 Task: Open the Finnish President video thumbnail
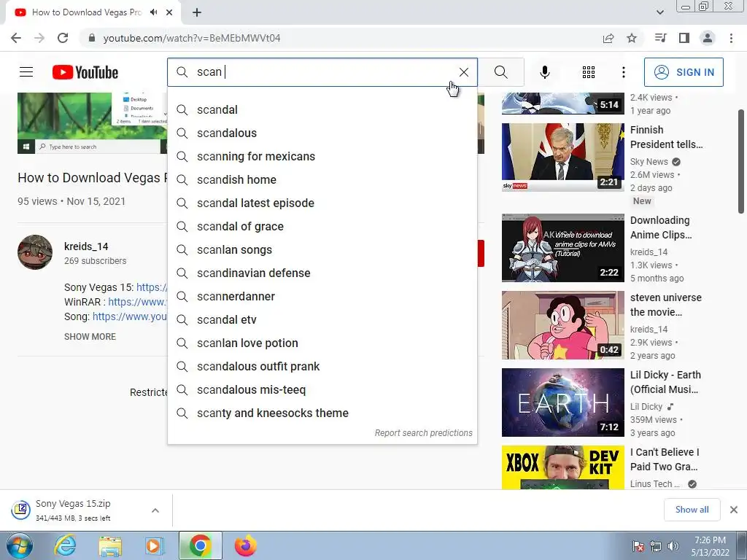pos(562,157)
